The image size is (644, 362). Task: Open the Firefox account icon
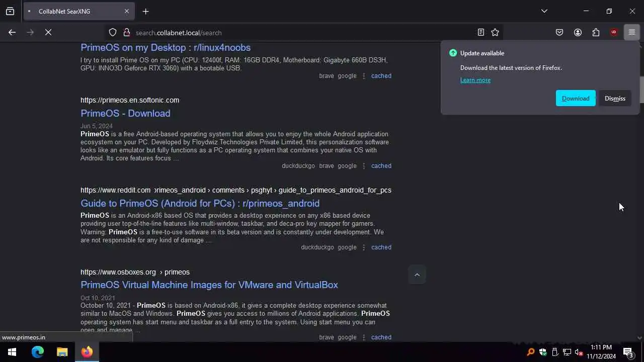coord(578,32)
